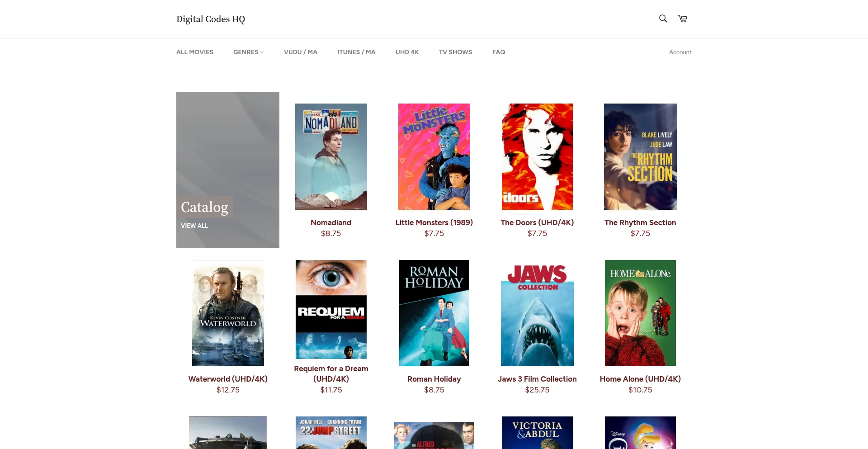Select the Little Monsters poster image
Viewport: 868px width, 449px height.
click(x=434, y=156)
